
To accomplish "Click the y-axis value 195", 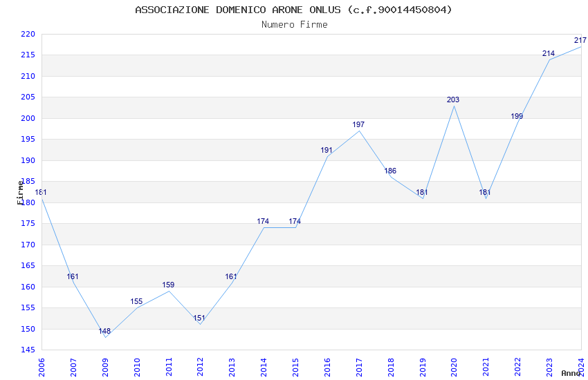I will click(28, 140).
